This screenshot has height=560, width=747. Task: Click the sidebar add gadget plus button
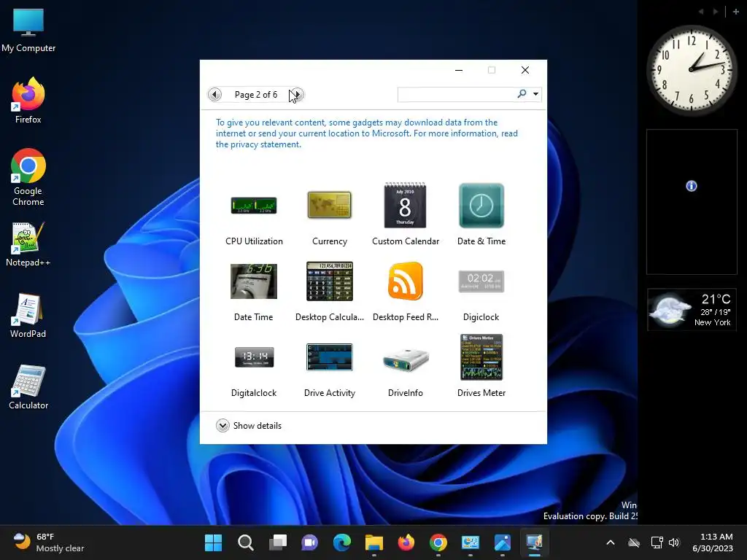click(735, 12)
